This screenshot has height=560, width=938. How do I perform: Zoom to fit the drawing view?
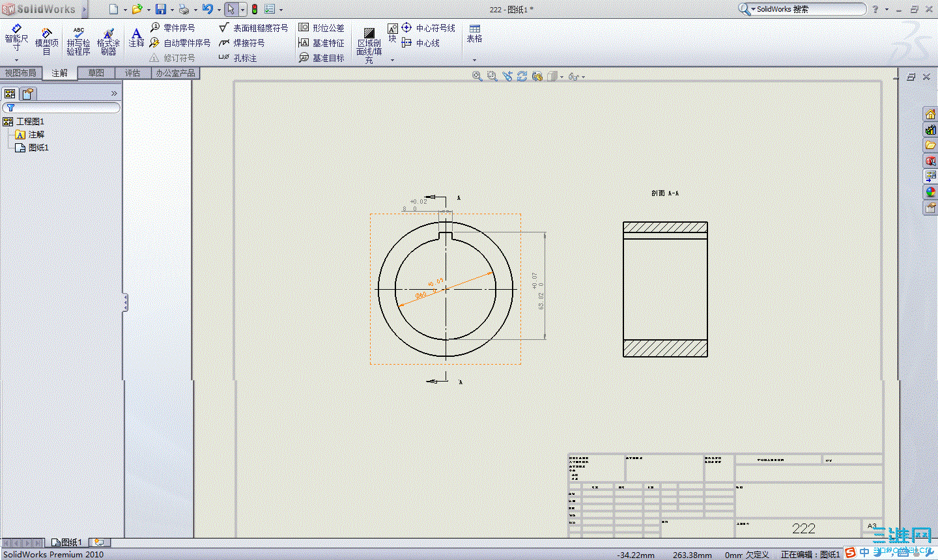[x=477, y=76]
